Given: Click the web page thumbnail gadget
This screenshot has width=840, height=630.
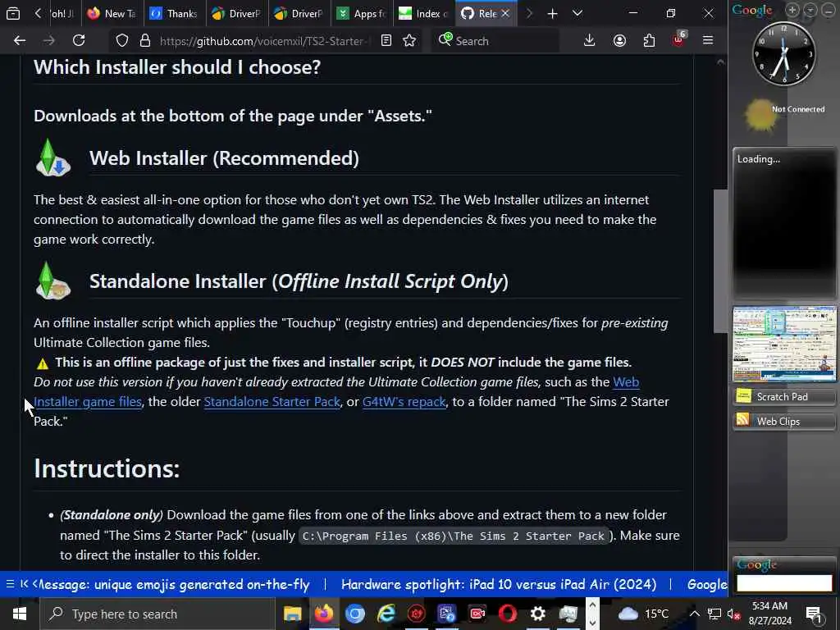Looking at the screenshot, I should (784, 344).
